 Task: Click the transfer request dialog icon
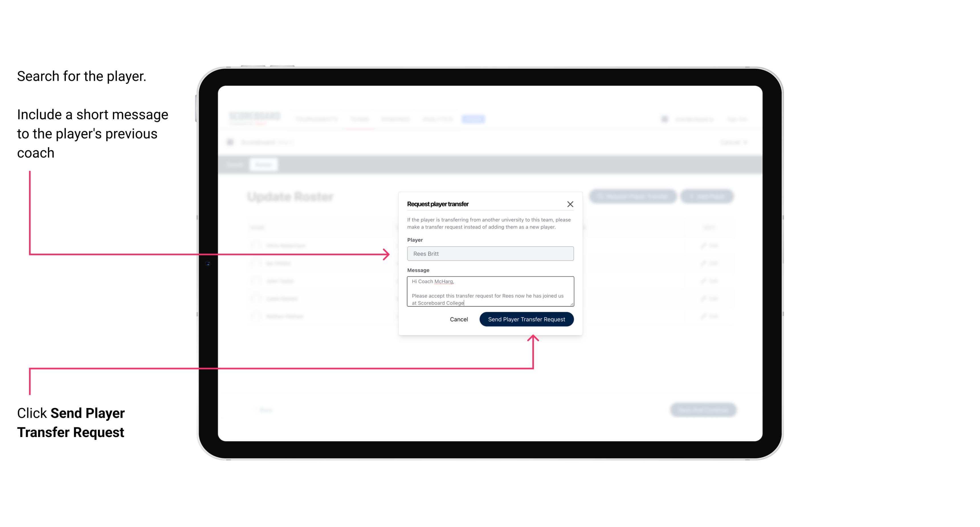tap(570, 204)
